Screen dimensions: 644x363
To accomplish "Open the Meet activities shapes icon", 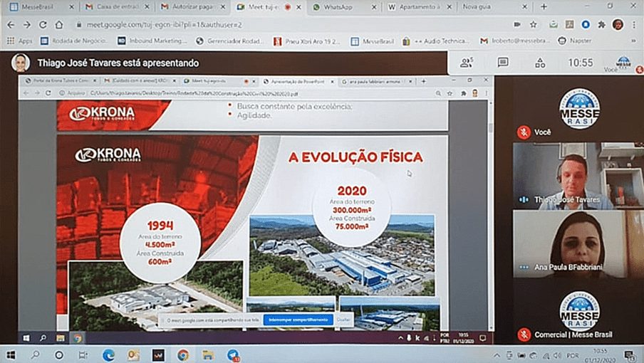I will click(540, 63).
